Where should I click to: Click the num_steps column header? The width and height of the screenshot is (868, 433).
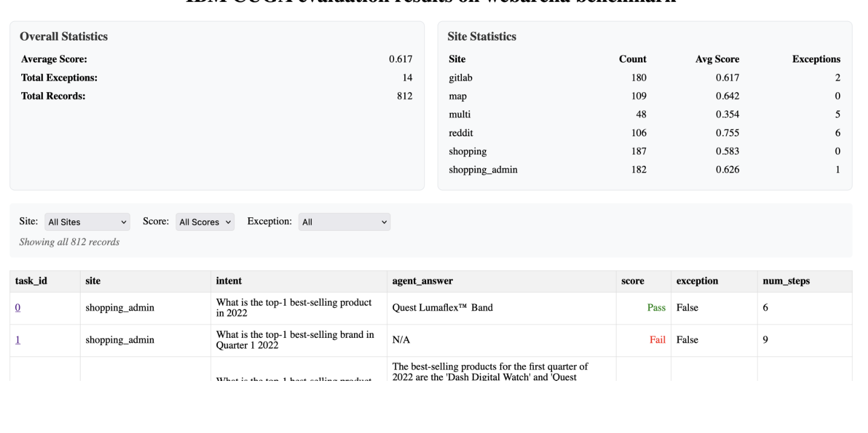[x=786, y=281]
